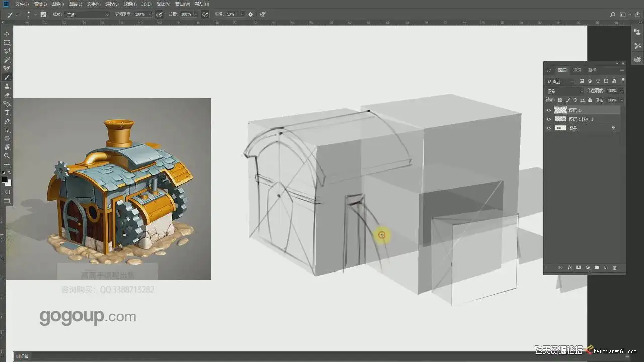Select 图层 1 拷贝 3 layer thumbnail
The height and width of the screenshot is (362, 644).
pyautogui.click(x=560, y=119)
